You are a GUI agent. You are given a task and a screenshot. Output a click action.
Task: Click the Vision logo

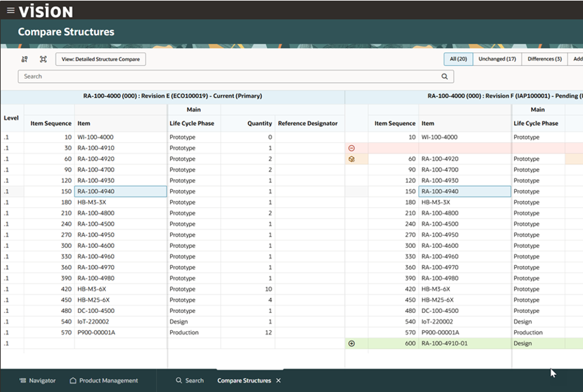click(x=45, y=11)
